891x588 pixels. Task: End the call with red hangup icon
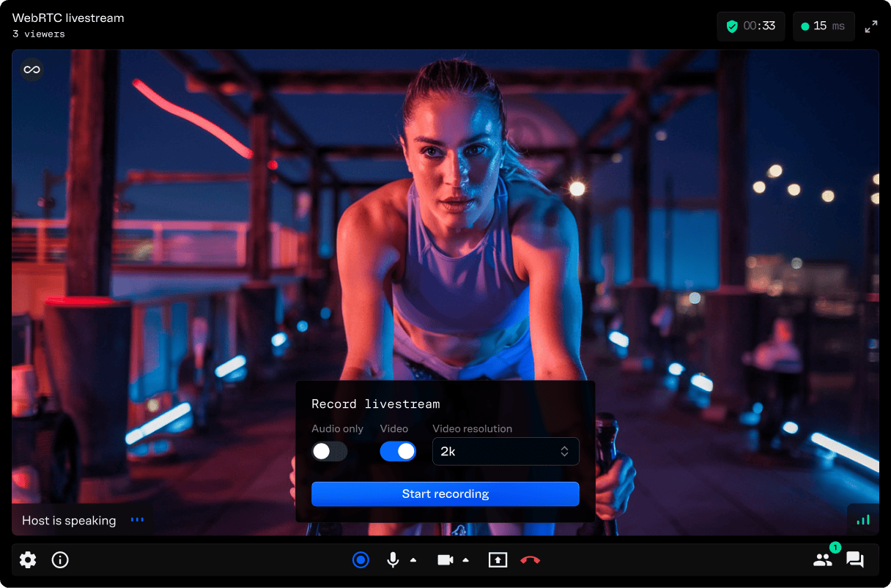pyautogui.click(x=530, y=560)
